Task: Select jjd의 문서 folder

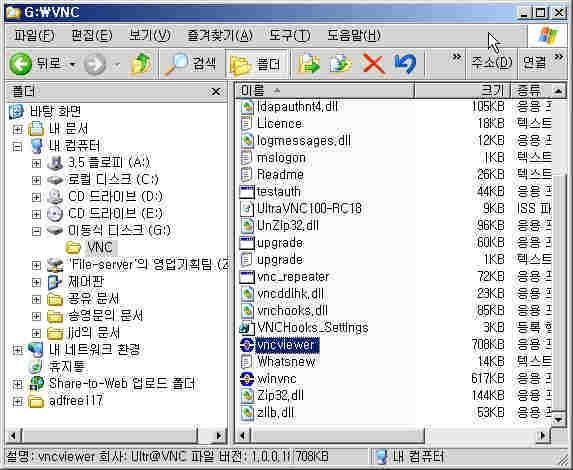Action: 94,333
